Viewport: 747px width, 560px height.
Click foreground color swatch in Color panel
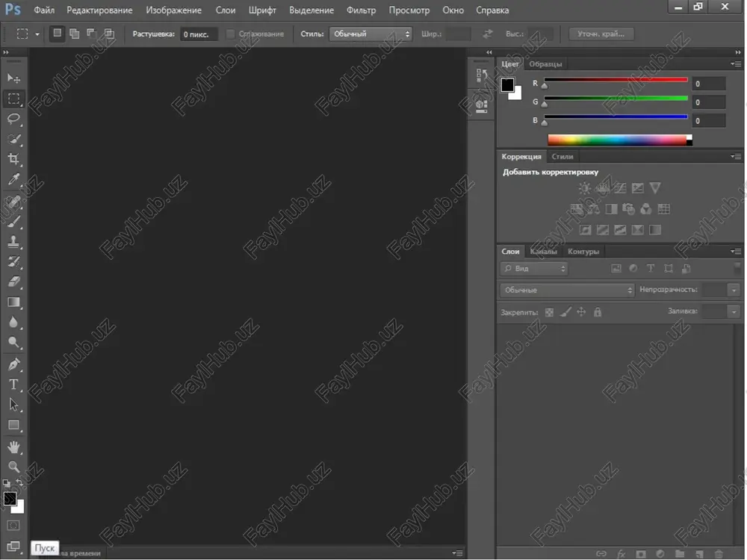click(x=507, y=85)
